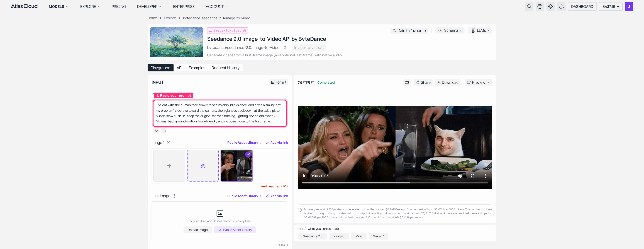Go to Home breadcrumb
The width and height of the screenshot is (644, 249).
[152, 18]
